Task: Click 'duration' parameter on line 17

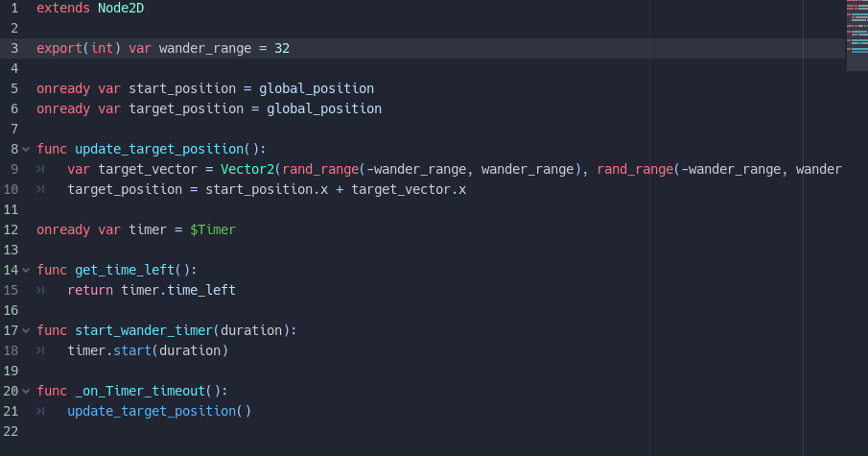Action: [x=251, y=331]
